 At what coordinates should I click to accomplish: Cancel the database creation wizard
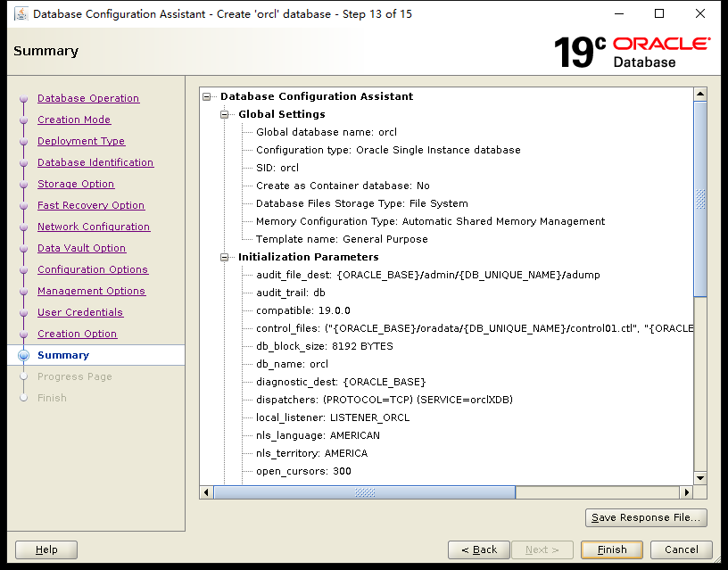click(681, 549)
